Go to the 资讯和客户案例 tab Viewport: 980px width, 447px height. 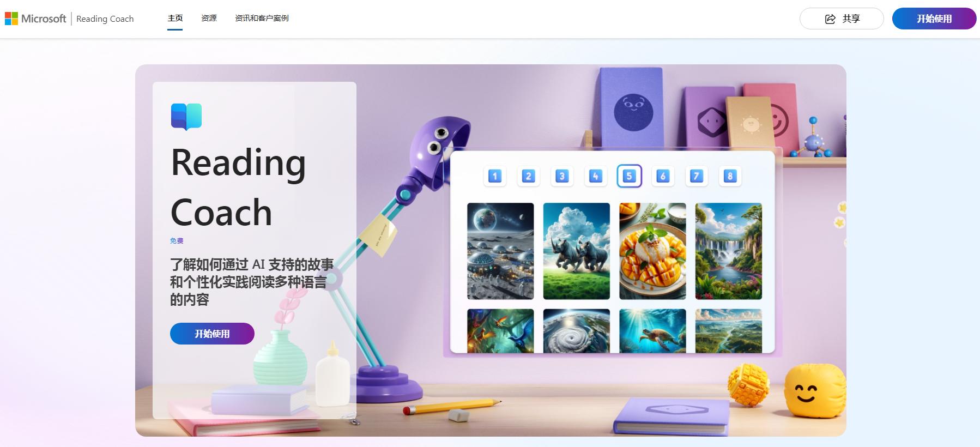[262, 18]
